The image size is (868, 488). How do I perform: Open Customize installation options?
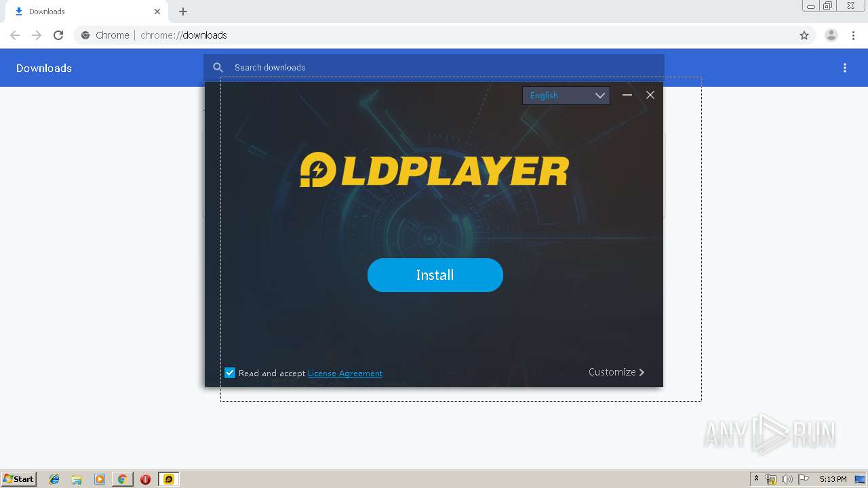(x=616, y=372)
